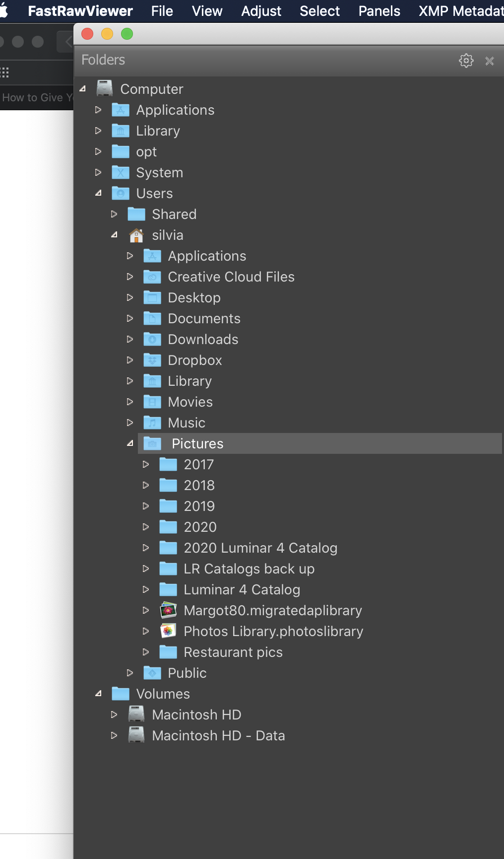Click the Computer root drive icon
Image resolution: width=504 pixels, height=859 pixels.
105,88
